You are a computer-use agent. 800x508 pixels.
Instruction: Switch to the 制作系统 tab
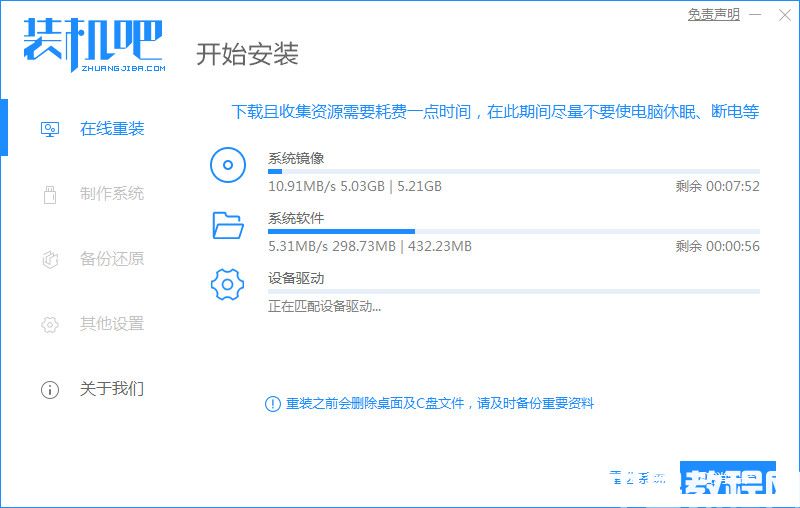pyautogui.click(x=112, y=193)
